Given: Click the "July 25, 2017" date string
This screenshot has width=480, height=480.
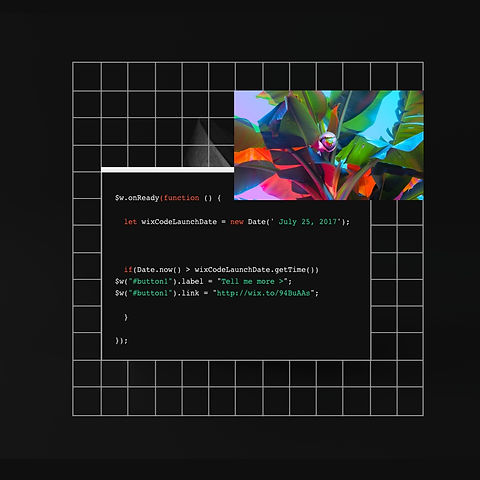Looking at the screenshot, I should pos(307,222).
